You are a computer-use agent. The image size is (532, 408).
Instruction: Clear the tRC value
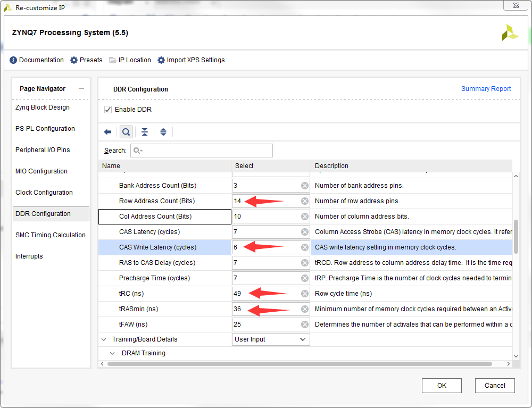(x=305, y=294)
